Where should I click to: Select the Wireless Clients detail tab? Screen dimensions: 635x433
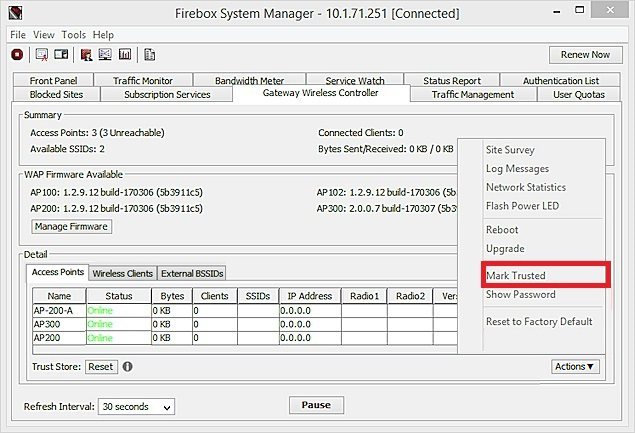point(123,273)
